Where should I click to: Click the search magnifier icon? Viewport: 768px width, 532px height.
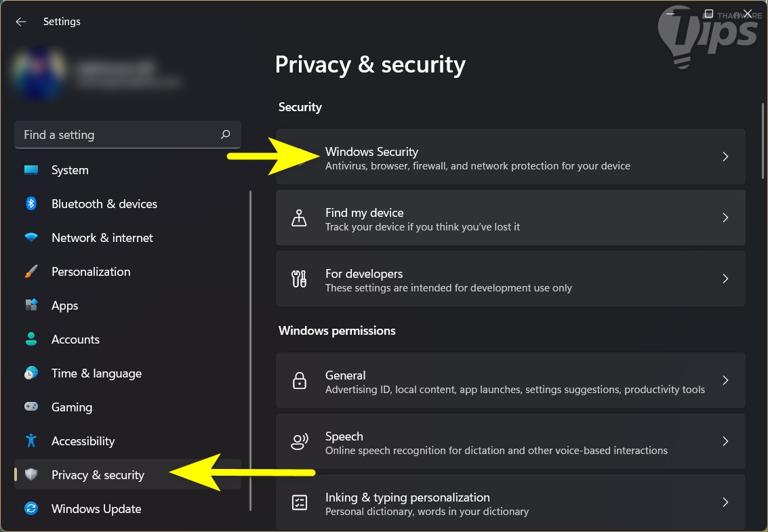coord(226,135)
